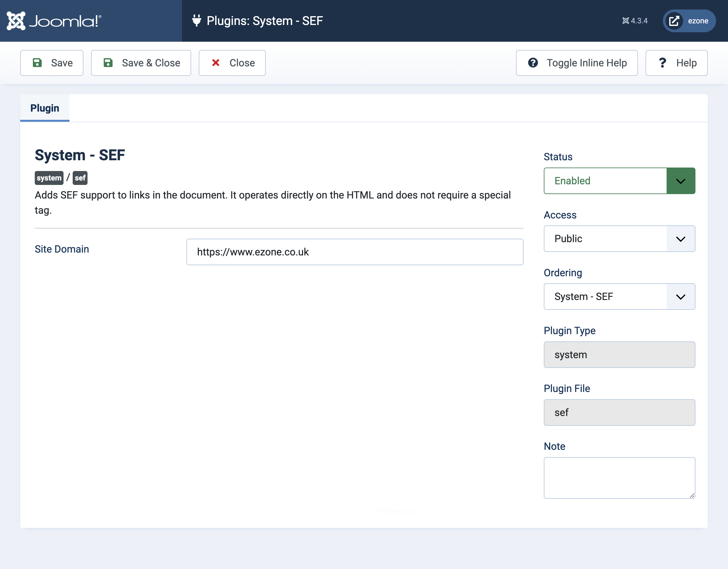Image resolution: width=728 pixels, height=569 pixels.
Task: Click the Joomla! logo
Action: coord(53,21)
